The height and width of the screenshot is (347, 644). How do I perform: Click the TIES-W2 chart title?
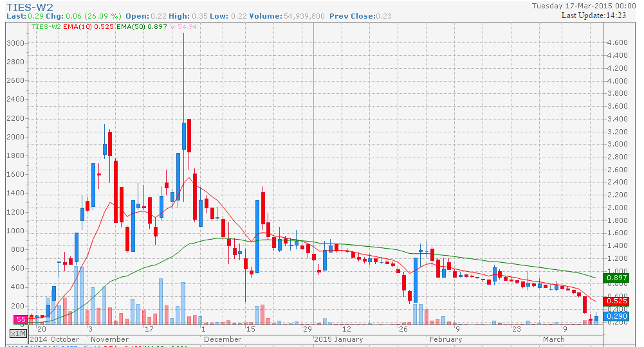(x=30, y=7)
